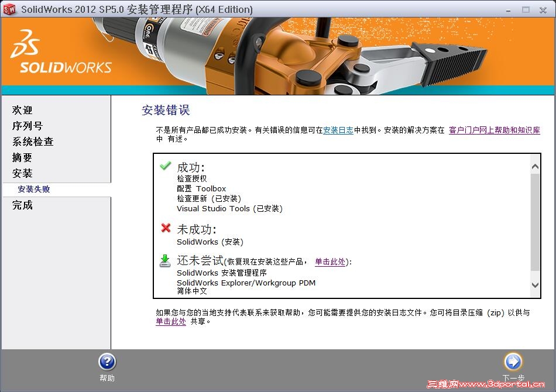Click the 安装错误 page heading
The width and height of the screenshot is (556, 392).
tap(166, 110)
